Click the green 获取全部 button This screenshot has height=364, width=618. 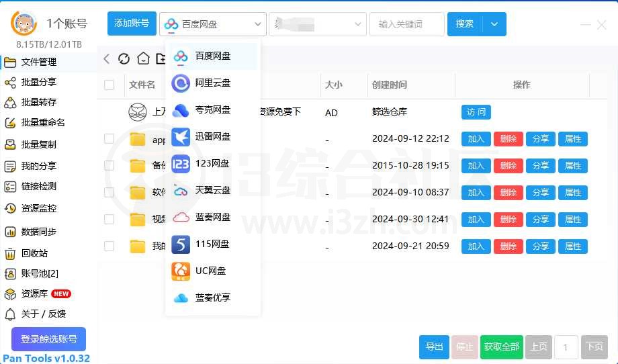click(502, 347)
